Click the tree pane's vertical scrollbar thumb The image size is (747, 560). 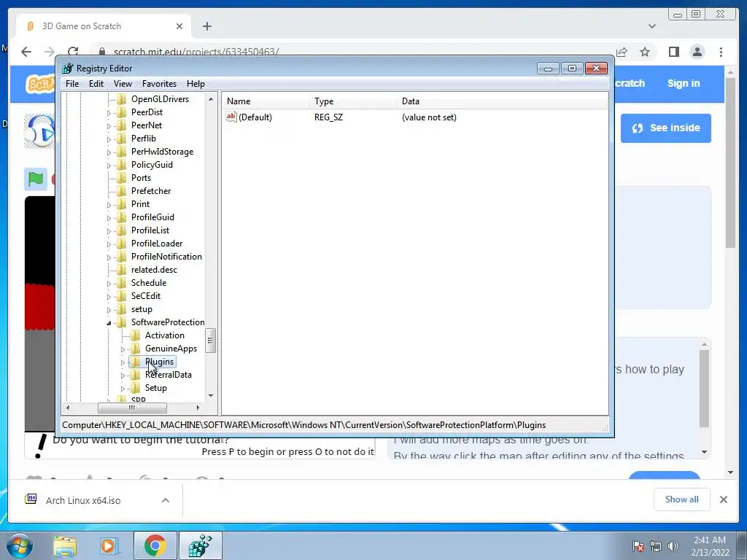210,341
